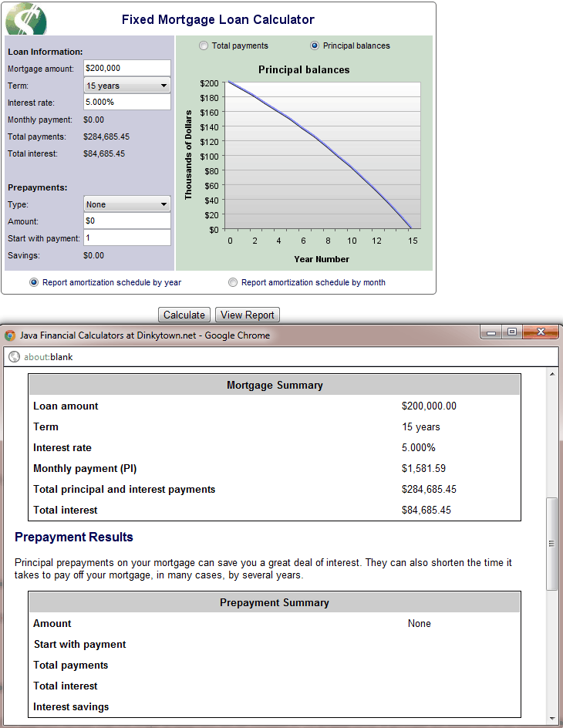Click the report scrollbar down arrow
The image size is (563, 728).
pos(552,720)
